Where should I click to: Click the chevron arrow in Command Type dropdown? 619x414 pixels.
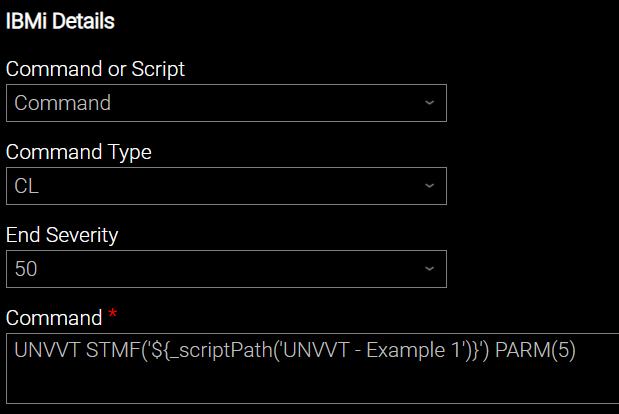[429, 186]
